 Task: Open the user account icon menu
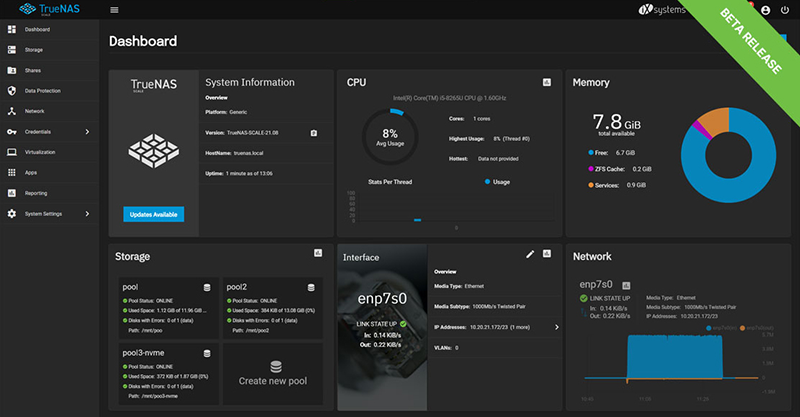[765, 10]
